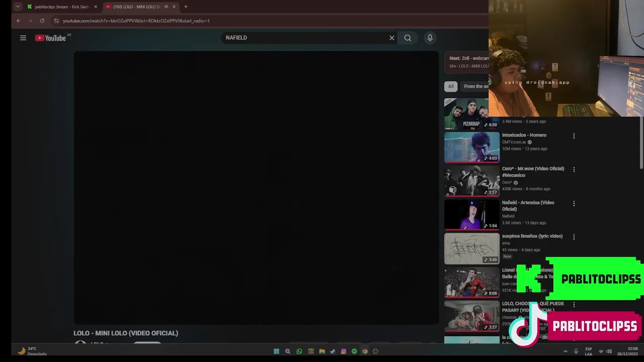Select the From the series chip

pyautogui.click(x=475, y=86)
